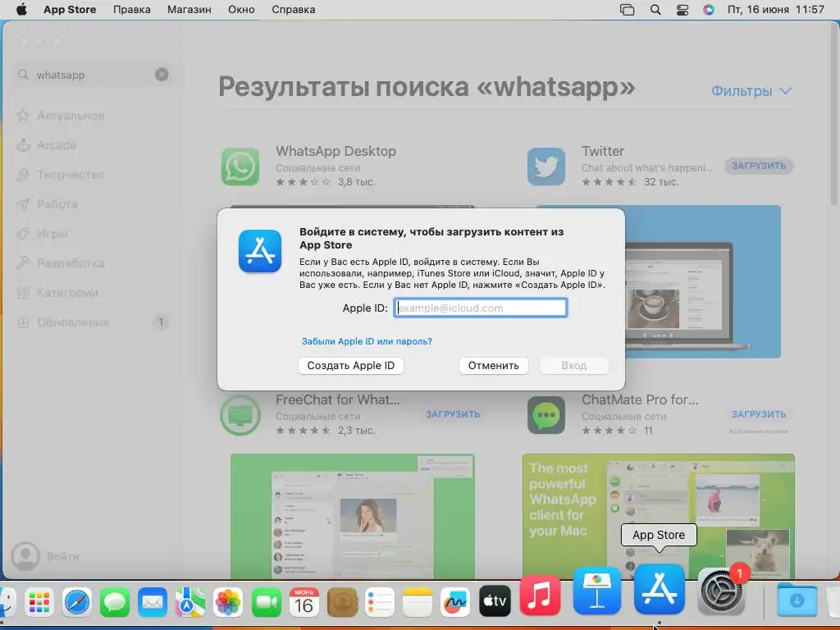Open Launchpad from the Dock
This screenshot has height=630, width=840.
tap(39, 601)
